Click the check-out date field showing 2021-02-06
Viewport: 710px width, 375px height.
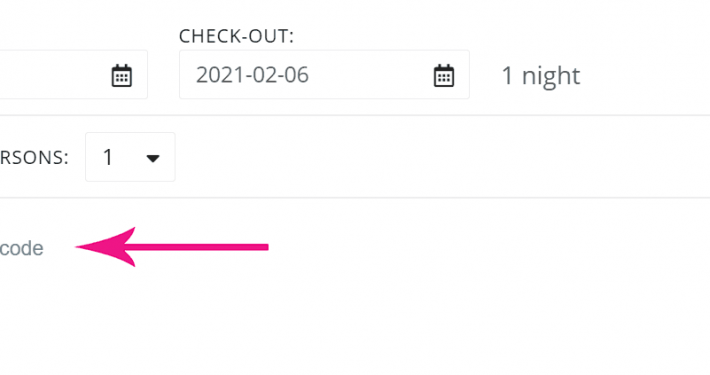pyautogui.click(x=324, y=74)
